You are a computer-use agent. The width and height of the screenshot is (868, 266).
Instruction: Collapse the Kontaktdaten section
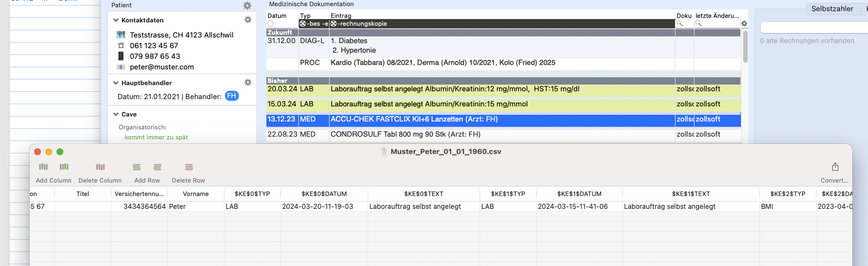coord(116,20)
